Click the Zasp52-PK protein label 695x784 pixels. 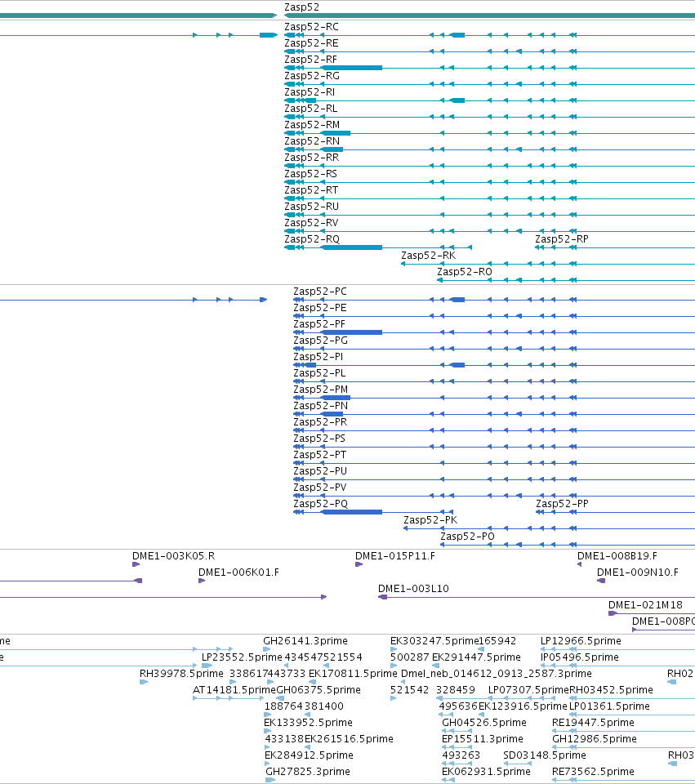point(430,520)
